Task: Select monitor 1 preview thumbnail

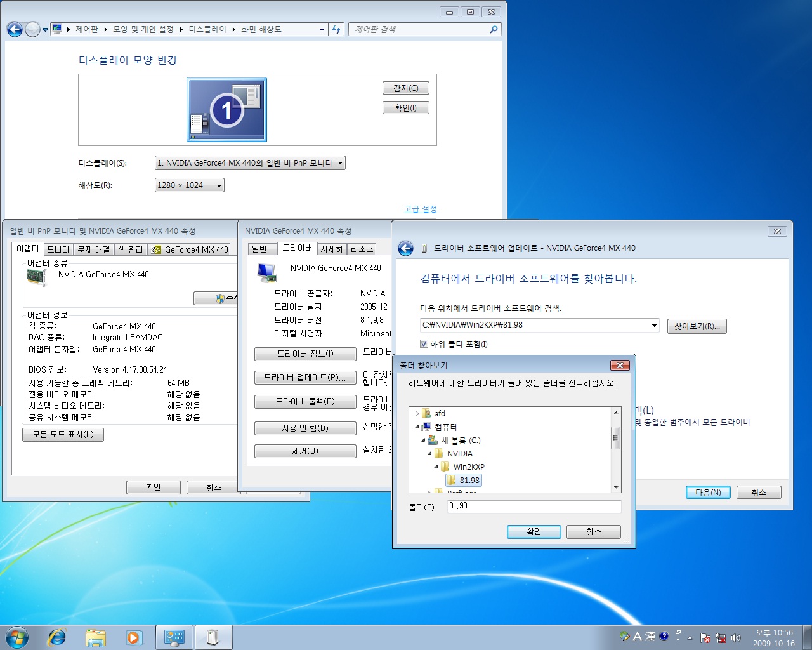Action: [226, 110]
